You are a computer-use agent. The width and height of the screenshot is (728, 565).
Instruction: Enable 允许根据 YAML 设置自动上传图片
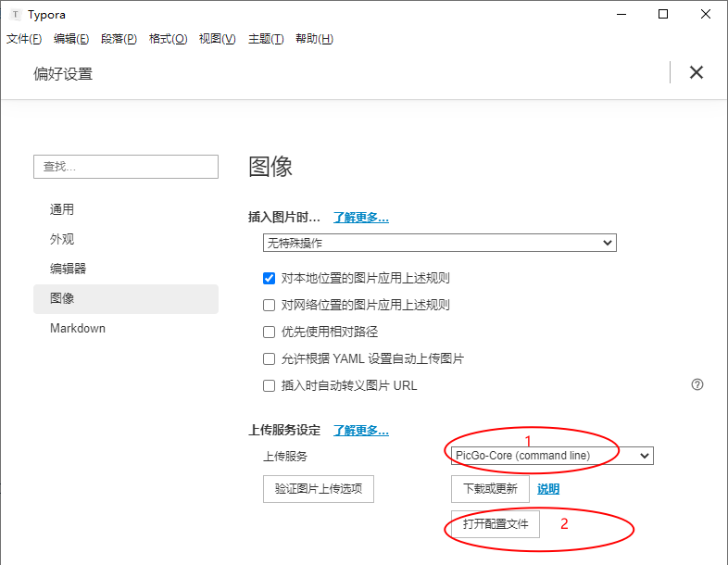pyautogui.click(x=269, y=358)
